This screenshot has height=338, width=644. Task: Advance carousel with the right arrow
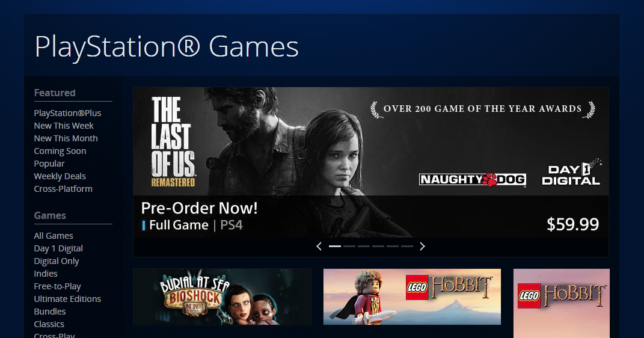(422, 247)
